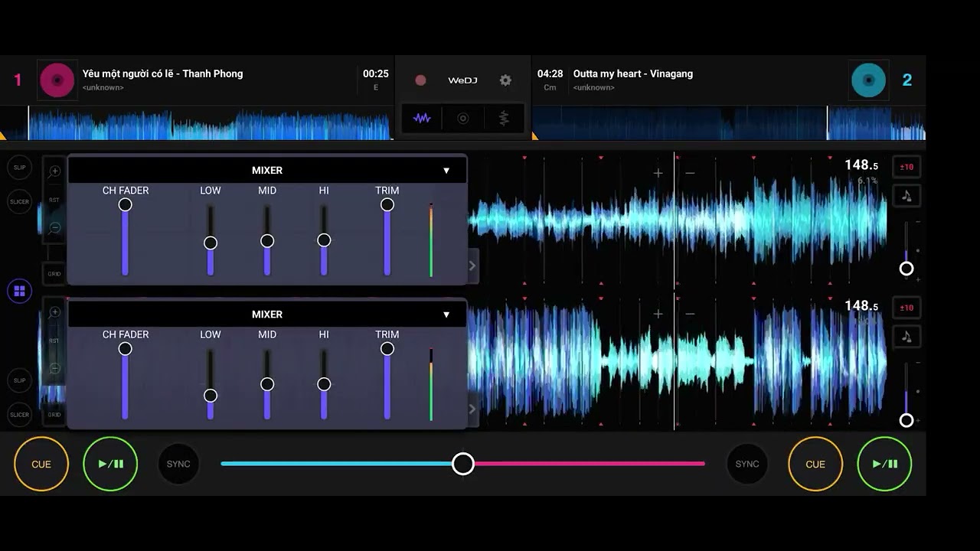Switch to the waveform view tab
The height and width of the screenshot is (551, 980).
pos(422,119)
